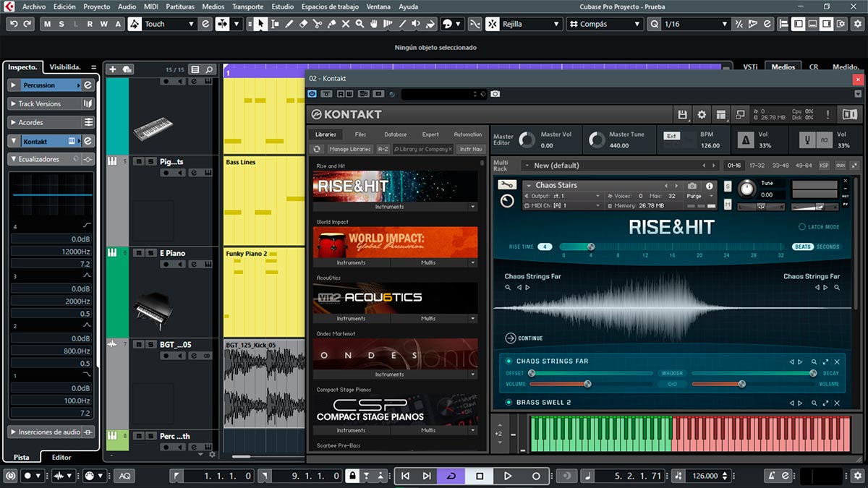Open Kontakt options gear icon
The height and width of the screenshot is (488, 868).
[x=701, y=114]
